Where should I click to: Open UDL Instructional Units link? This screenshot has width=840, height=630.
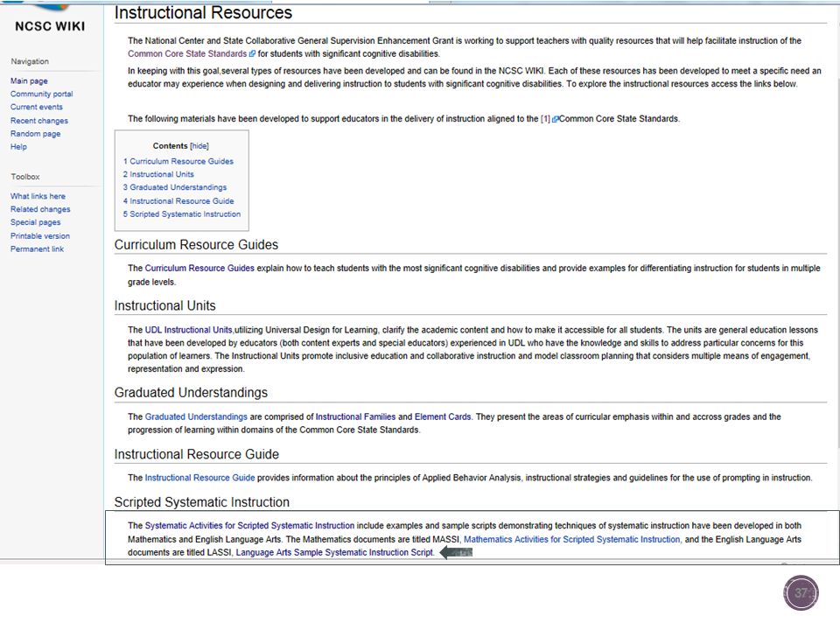[x=189, y=330]
